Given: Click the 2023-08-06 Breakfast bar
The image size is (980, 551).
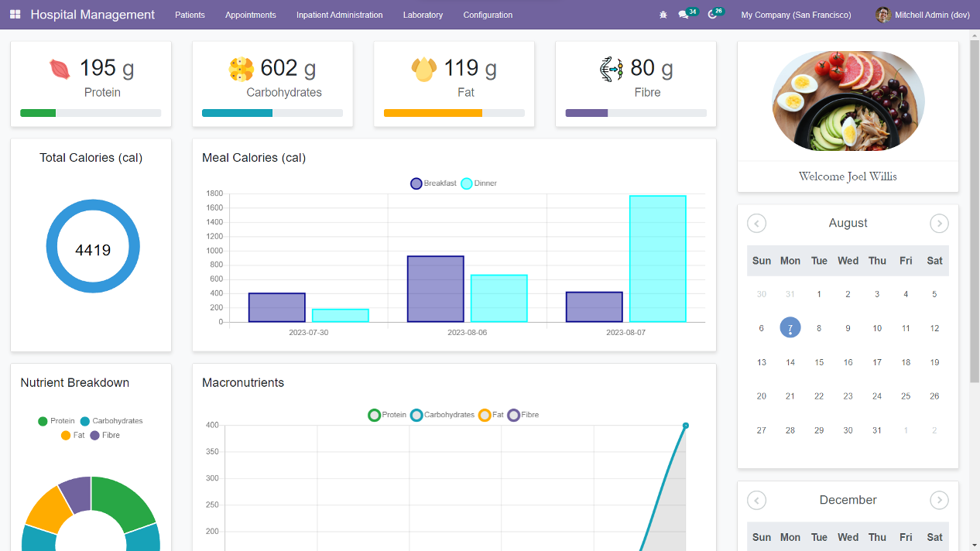Looking at the screenshot, I should tap(436, 289).
